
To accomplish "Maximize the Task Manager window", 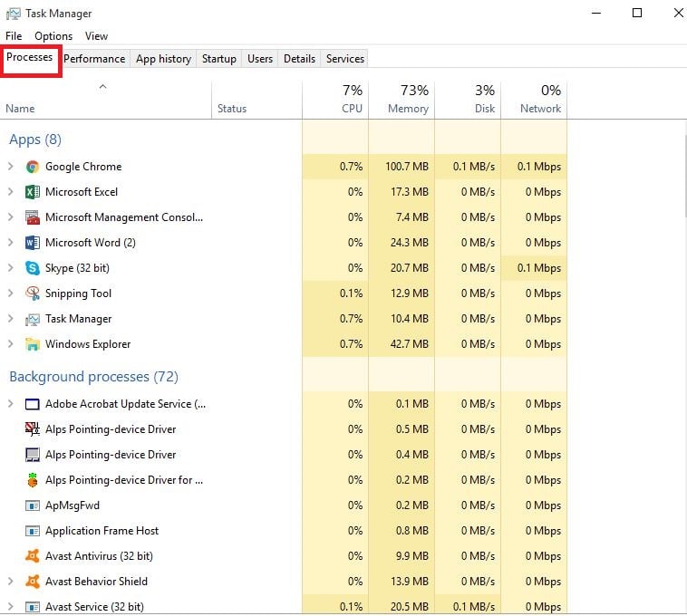I will coord(637,13).
